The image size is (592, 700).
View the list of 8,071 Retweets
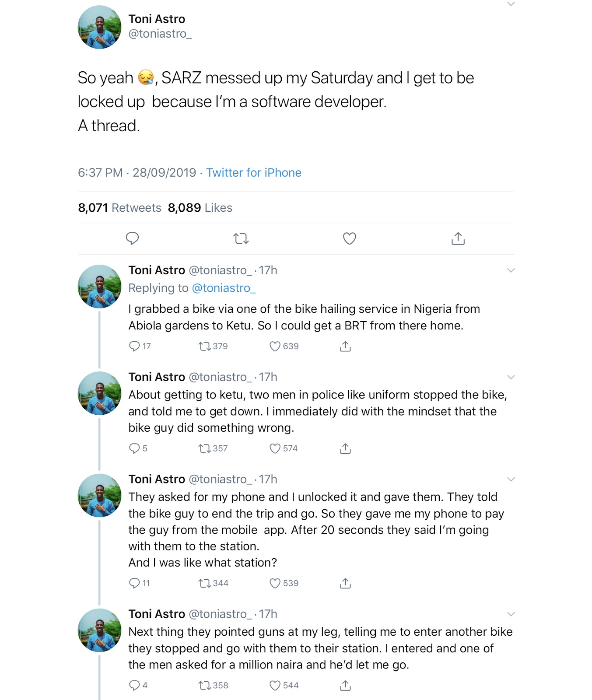click(x=119, y=208)
